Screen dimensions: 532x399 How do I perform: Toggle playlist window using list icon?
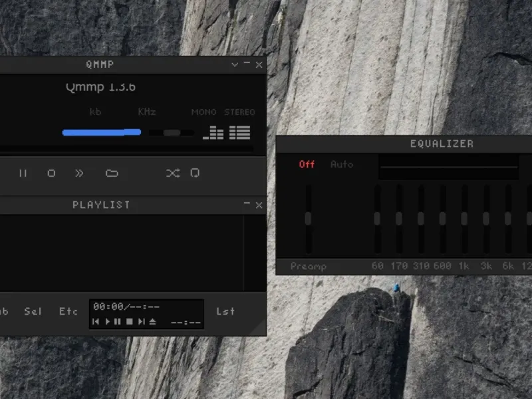[x=239, y=132]
